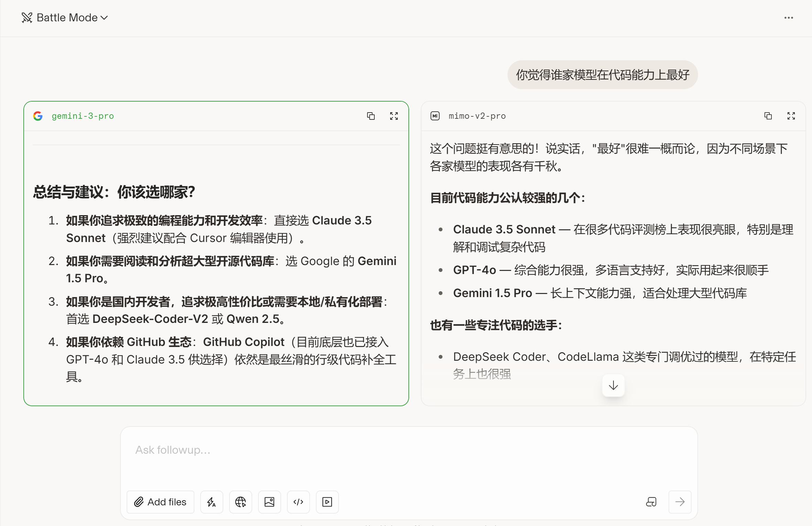This screenshot has height=526, width=812.
Task: Click list item two recommending Gemini 1.5 Pro
Action: pos(231,270)
